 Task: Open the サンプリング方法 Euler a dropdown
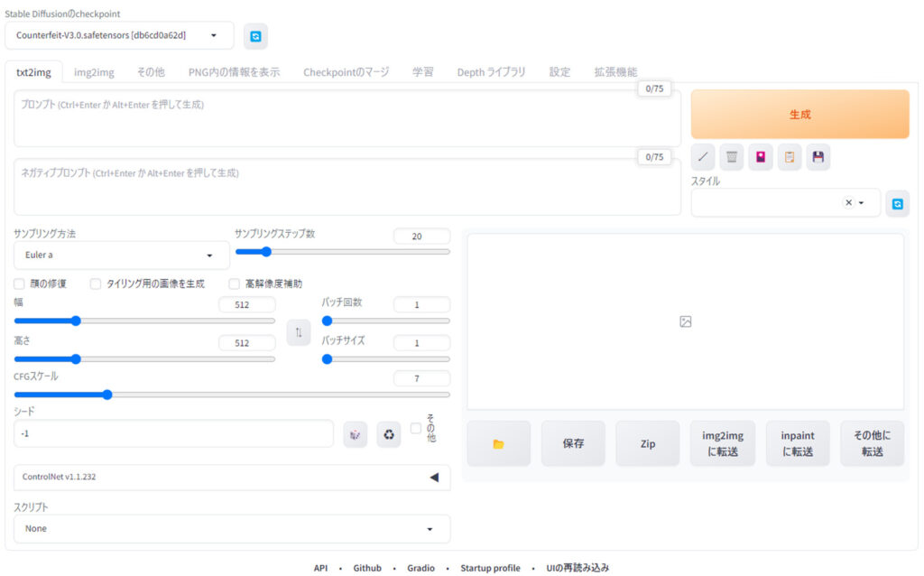tap(122, 255)
